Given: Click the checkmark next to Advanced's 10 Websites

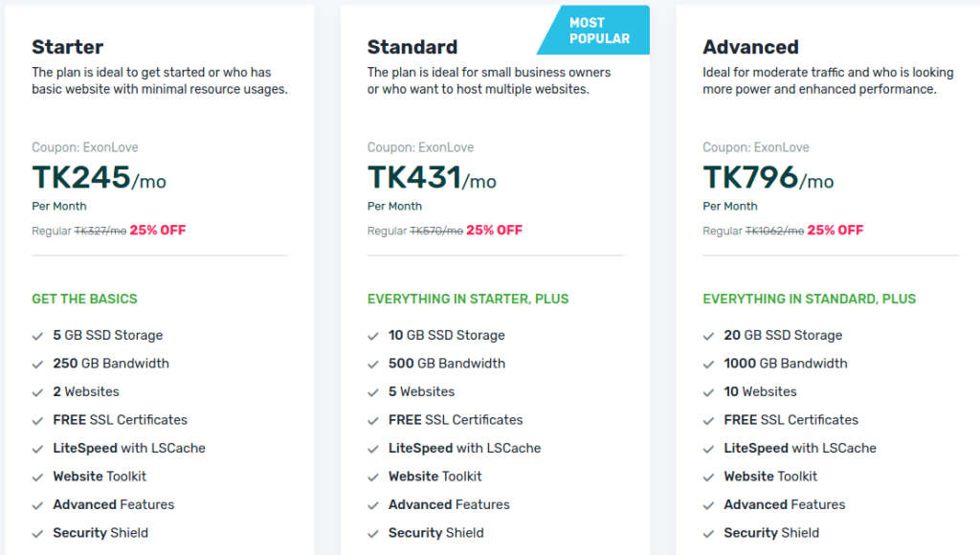Looking at the screenshot, I should pyautogui.click(x=708, y=391).
